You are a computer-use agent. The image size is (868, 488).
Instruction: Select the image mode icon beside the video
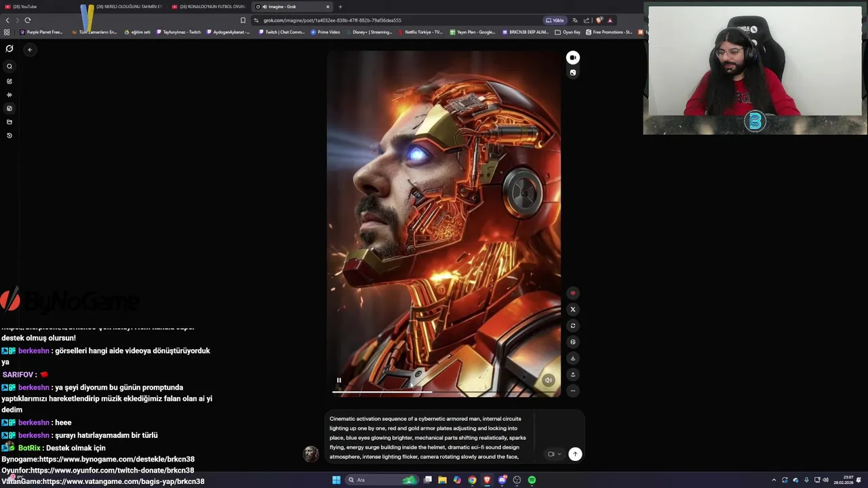coord(573,73)
